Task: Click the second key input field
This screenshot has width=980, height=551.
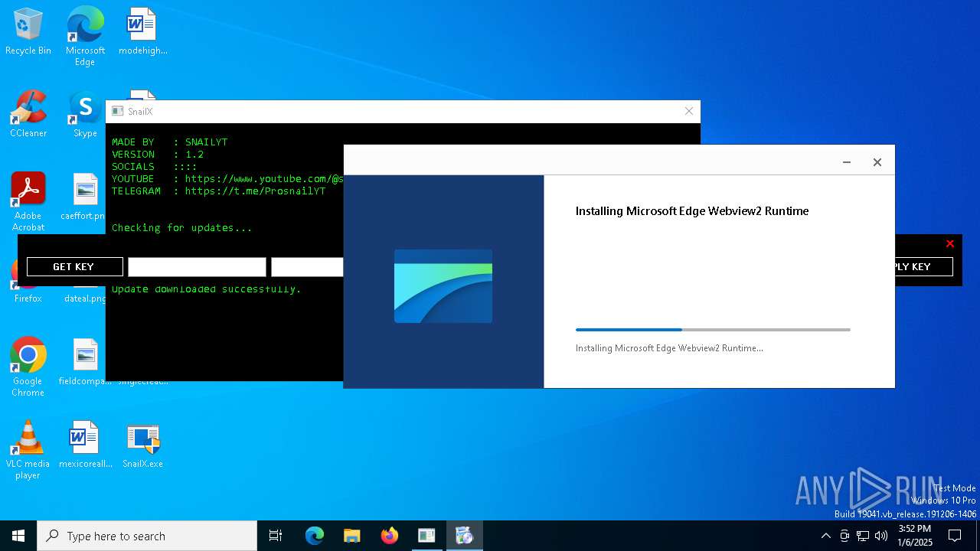Action: pyautogui.click(x=307, y=266)
